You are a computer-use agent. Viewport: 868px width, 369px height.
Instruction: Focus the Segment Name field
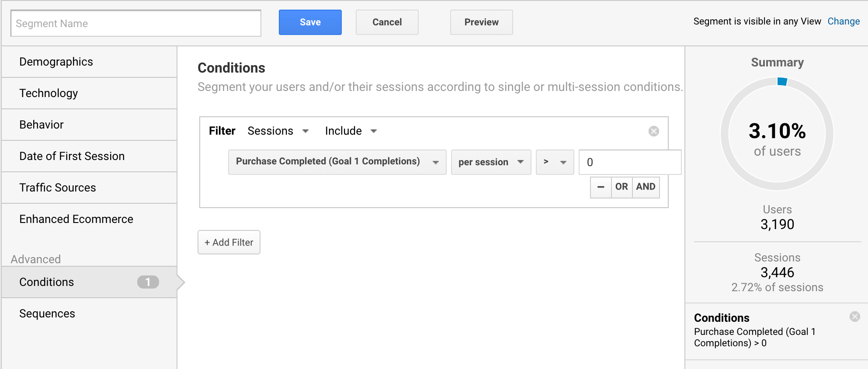click(136, 23)
